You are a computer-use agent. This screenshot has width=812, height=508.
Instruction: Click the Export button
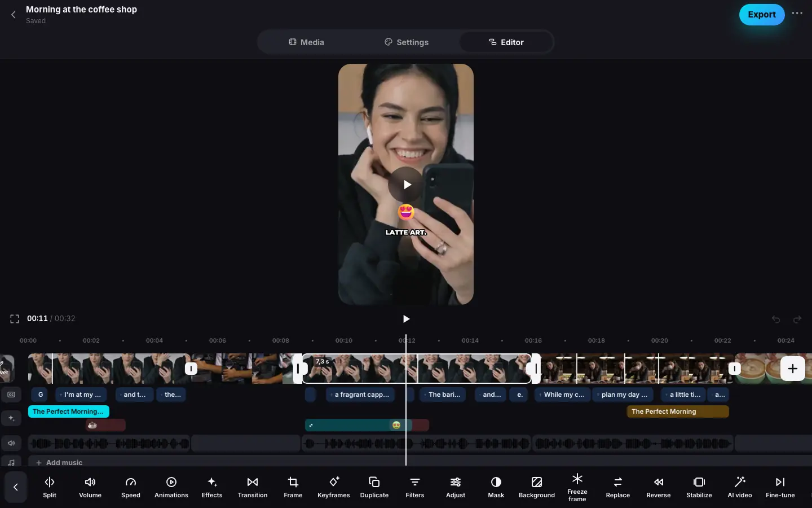point(762,15)
